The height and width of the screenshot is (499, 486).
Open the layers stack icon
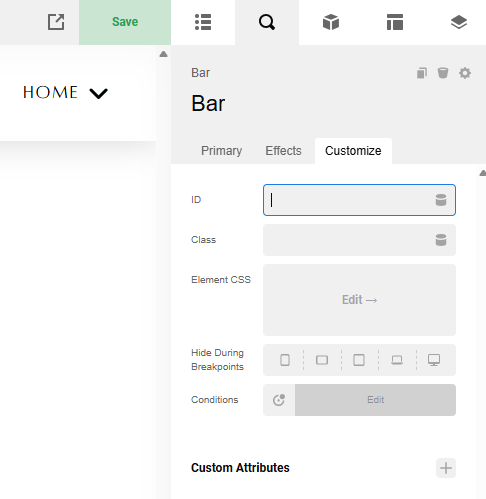tap(459, 22)
